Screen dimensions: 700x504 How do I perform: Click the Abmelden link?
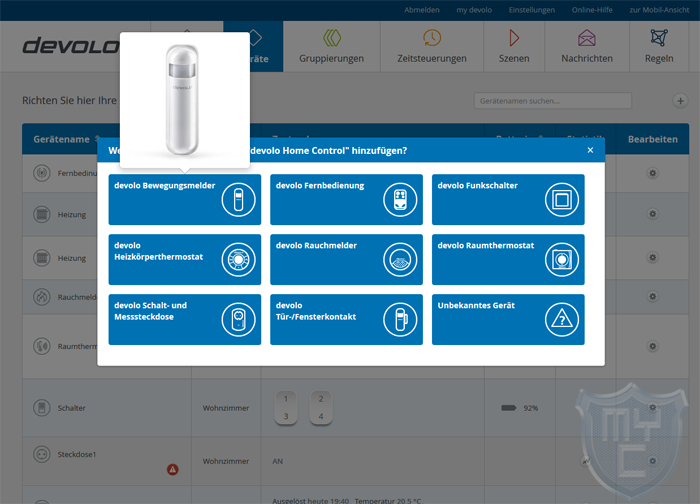click(422, 10)
